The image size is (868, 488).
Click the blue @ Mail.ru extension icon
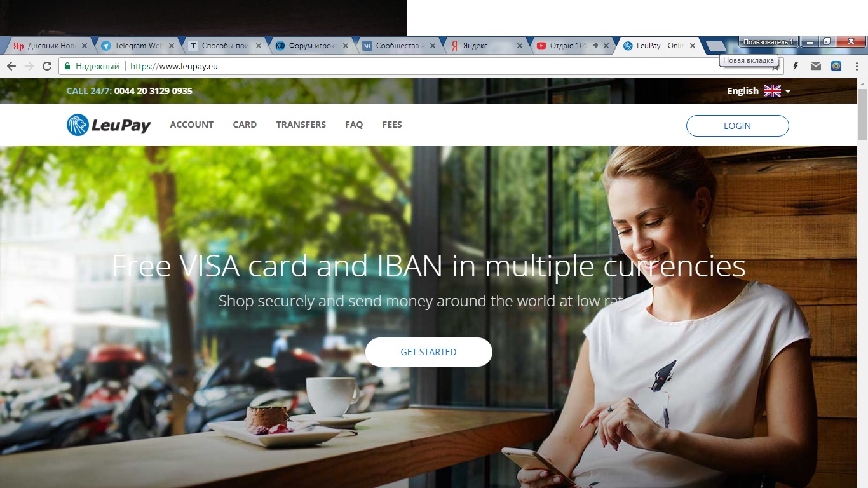click(836, 65)
